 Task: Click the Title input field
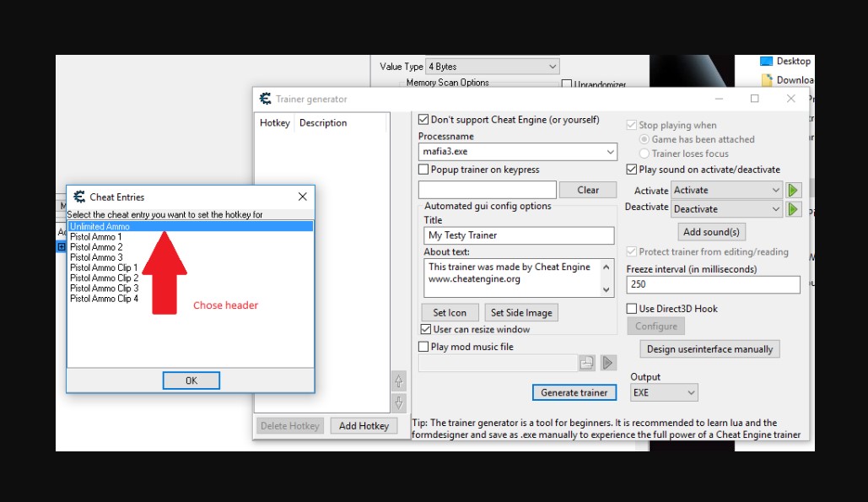click(519, 235)
